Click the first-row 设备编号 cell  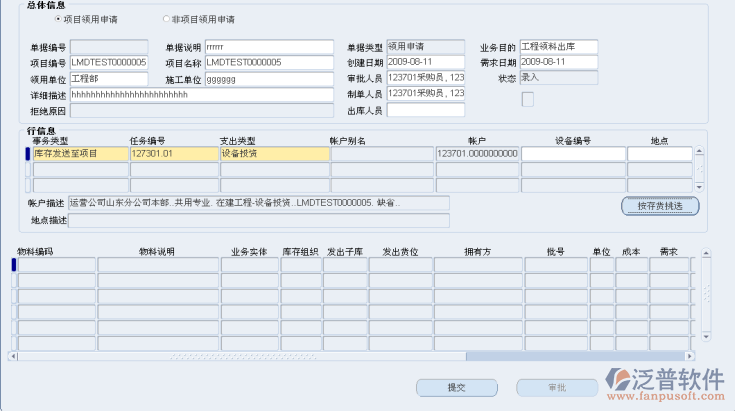[573, 154]
